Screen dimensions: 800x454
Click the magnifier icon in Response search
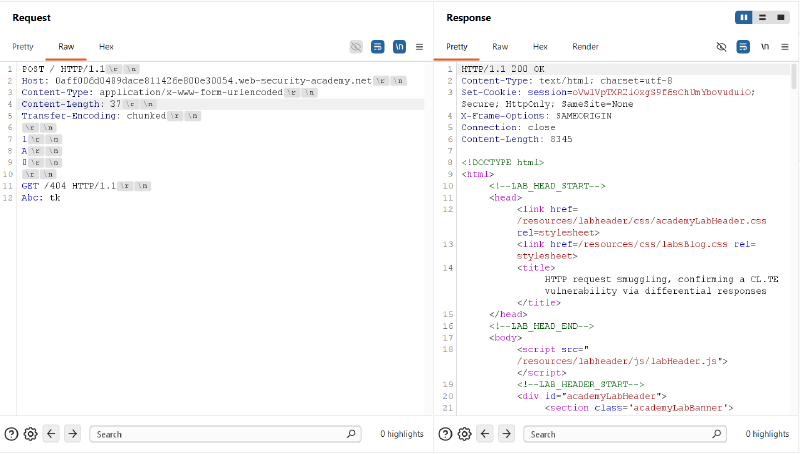(716, 434)
